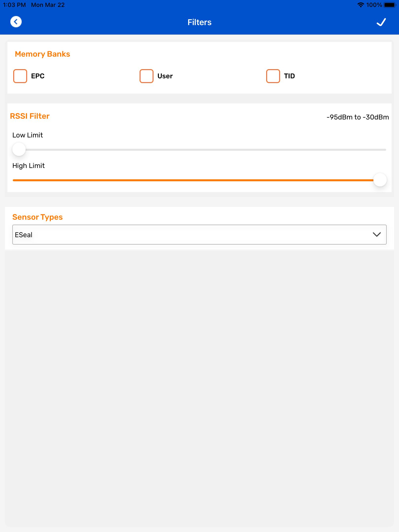
Task: Tap the User label text
Action: point(165,76)
